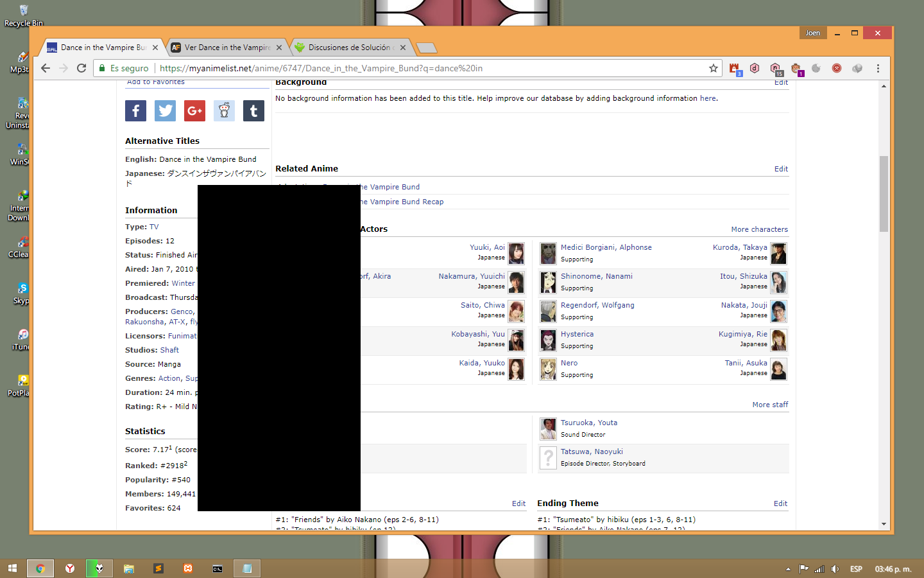Viewport: 924px width, 578px height.
Task: Open voice actor Kuroda, Takaya's page
Action: click(x=740, y=247)
